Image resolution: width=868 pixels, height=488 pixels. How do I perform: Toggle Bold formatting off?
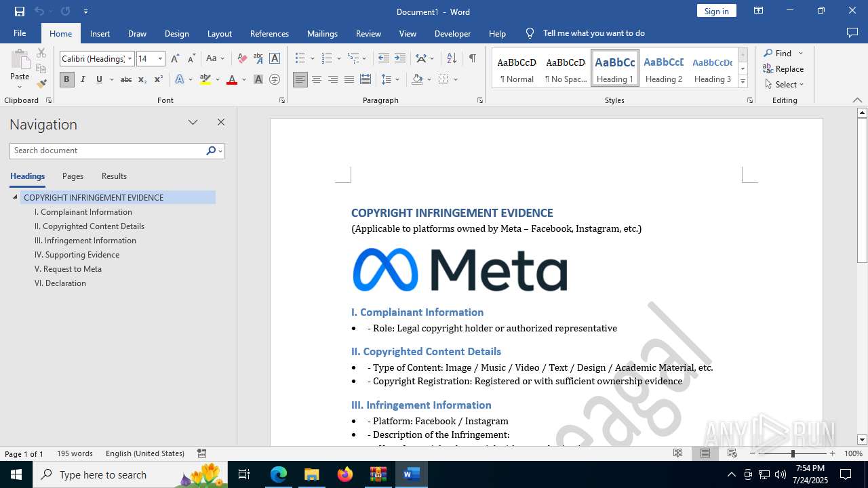(66, 79)
